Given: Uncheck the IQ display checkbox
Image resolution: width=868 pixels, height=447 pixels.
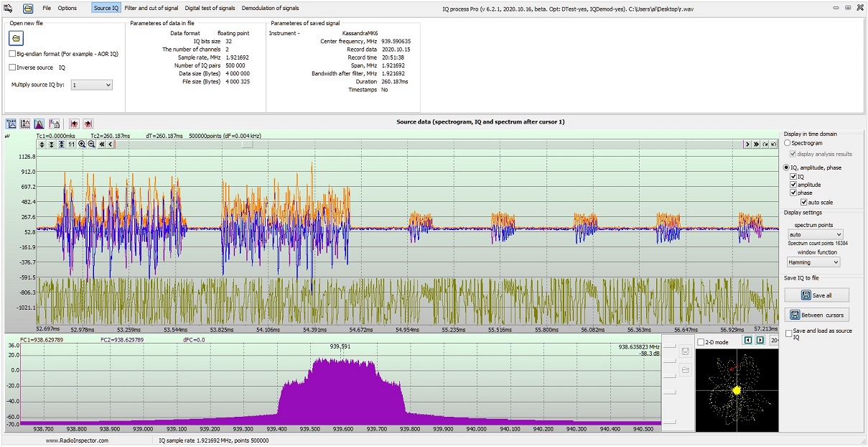Looking at the screenshot, I should point(793,176).
